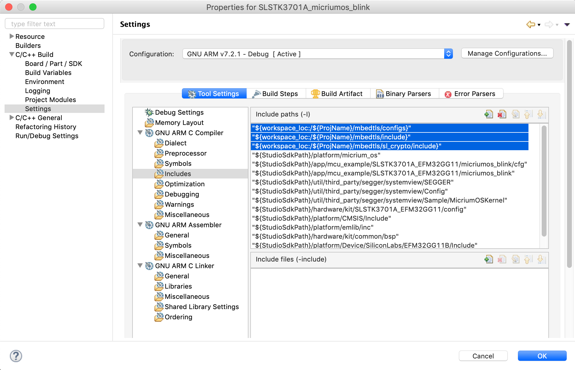
Task: Move selected include path up
Action: 528,114
